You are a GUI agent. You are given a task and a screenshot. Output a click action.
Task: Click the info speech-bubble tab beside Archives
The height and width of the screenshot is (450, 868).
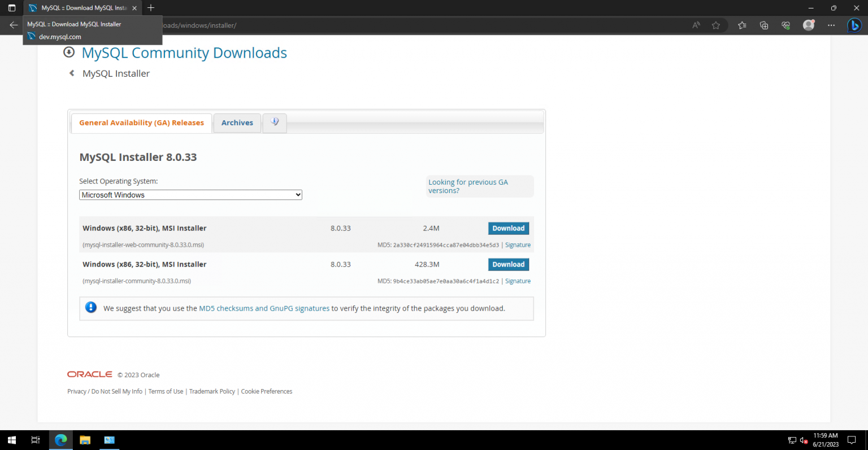(275, 121)
